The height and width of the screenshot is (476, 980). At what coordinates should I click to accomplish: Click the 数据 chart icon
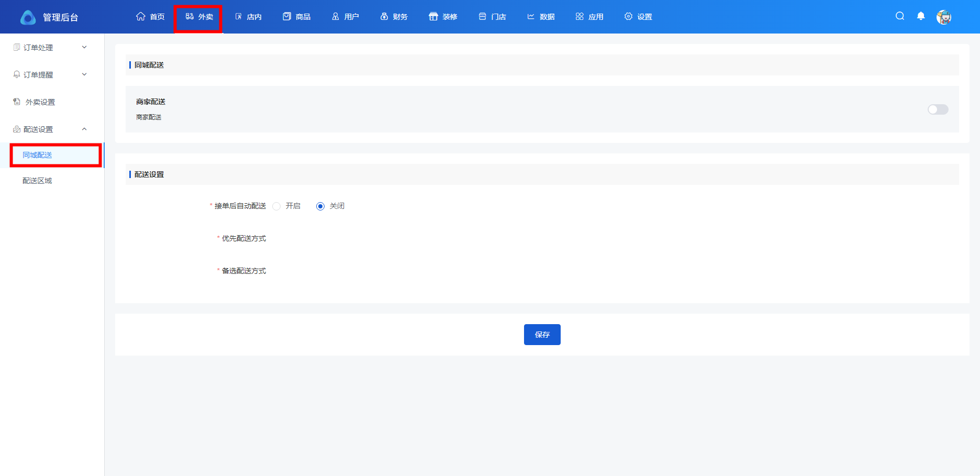point(531,17)
